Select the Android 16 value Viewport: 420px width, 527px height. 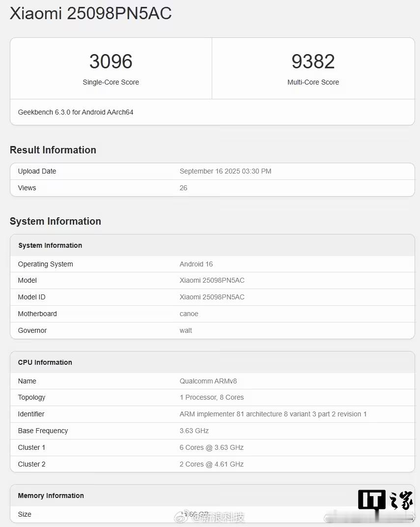click(x=196, y=264)
